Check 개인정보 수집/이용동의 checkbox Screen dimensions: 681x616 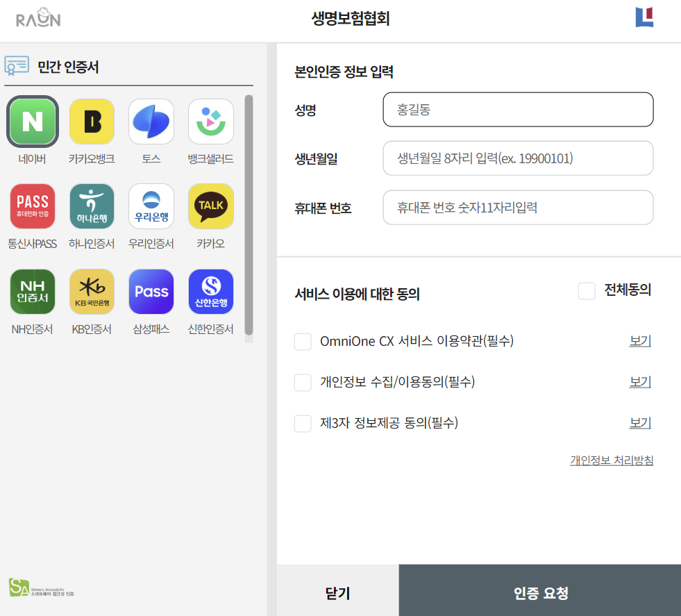[302, 382]
